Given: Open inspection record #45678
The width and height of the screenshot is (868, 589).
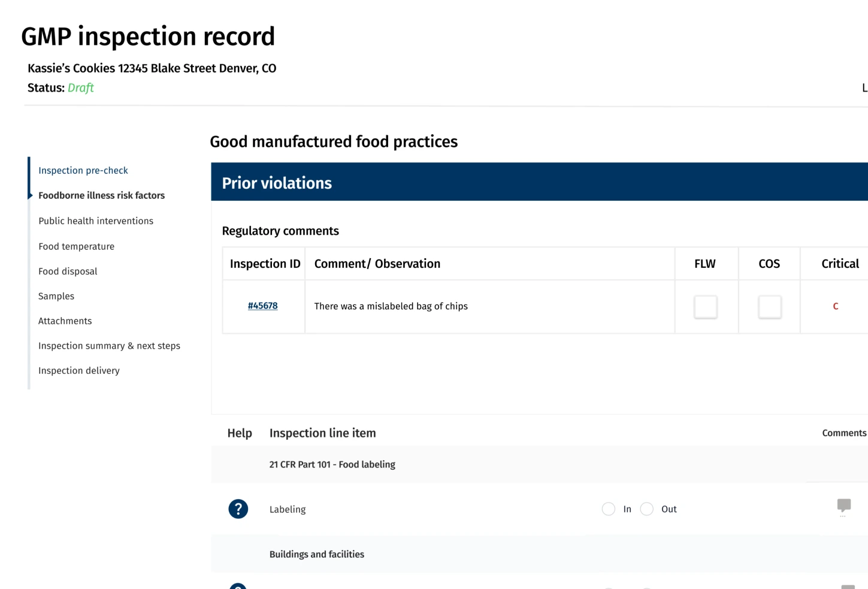Looking at the screenshot, I should click(x=263, y=306).
